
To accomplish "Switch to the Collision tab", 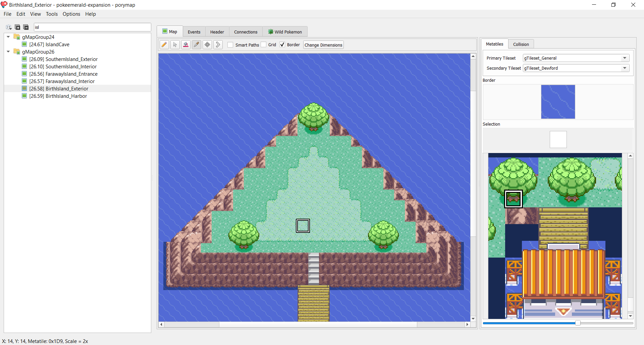I will [521, 44].
